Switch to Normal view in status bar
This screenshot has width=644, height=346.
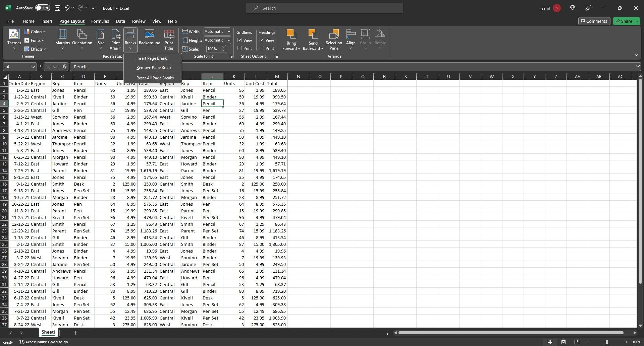(550, 342)
